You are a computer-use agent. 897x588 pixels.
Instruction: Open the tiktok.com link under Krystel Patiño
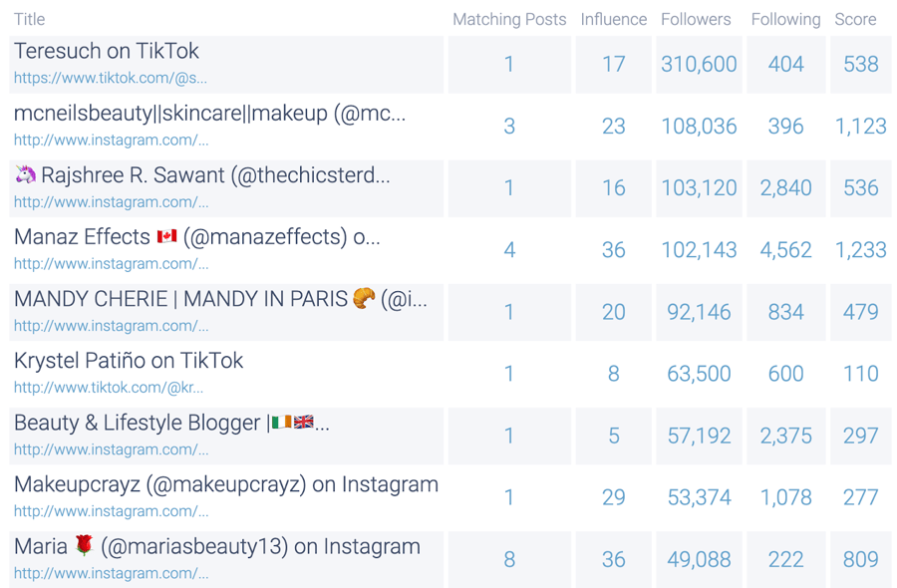pos(109,388)
